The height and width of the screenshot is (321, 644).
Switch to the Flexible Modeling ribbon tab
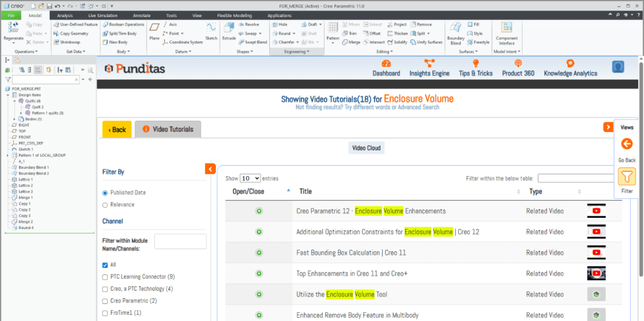[234, 15]
